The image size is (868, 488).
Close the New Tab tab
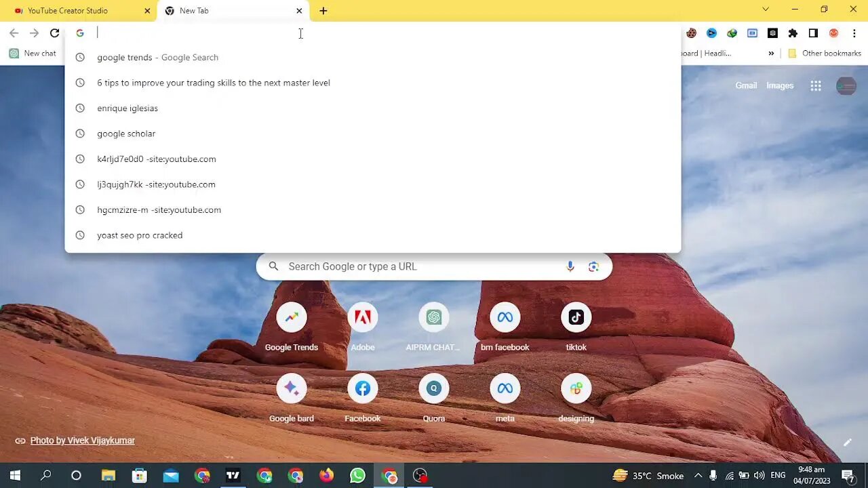coord(299,11)
